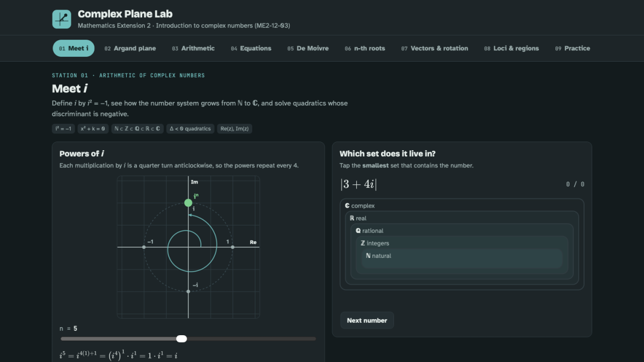Click the Which set does it live in? heading
The width and height of the screenshot is (644, 362).
point(387,154)
